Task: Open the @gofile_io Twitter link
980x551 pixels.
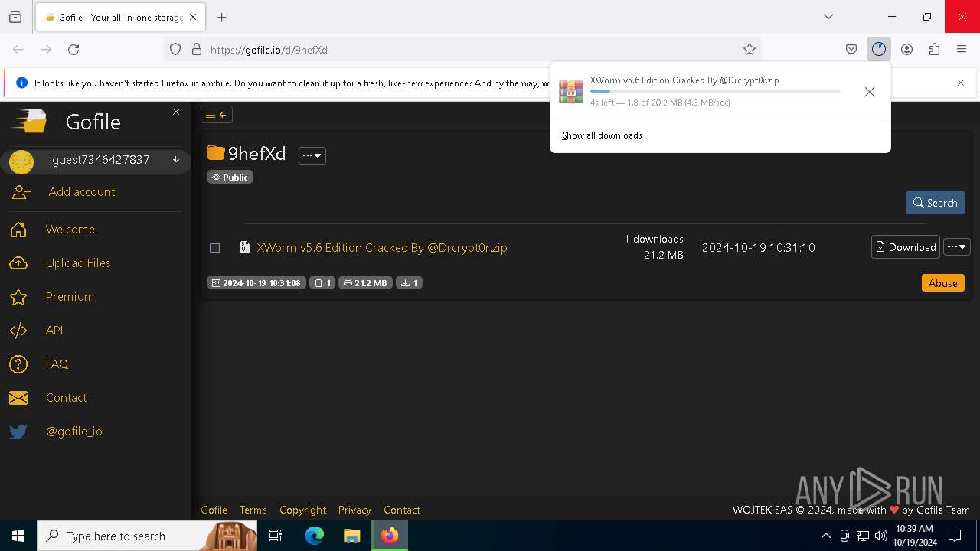Action: (73, 432)
